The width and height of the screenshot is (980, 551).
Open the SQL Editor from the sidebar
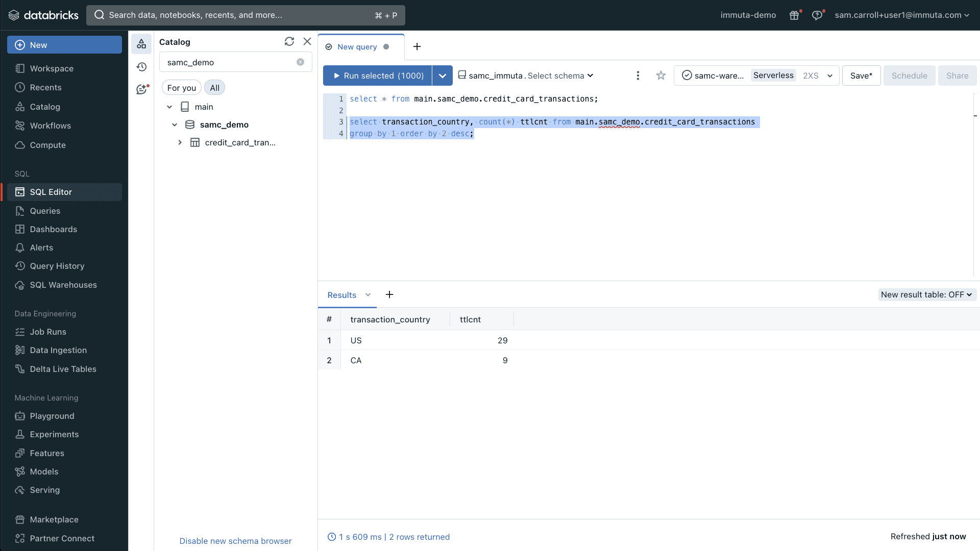[x=50, y=192]
